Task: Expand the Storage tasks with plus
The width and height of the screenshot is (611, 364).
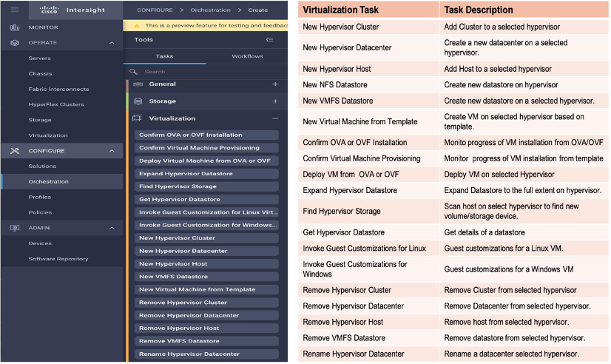Action: pos(275,101)
